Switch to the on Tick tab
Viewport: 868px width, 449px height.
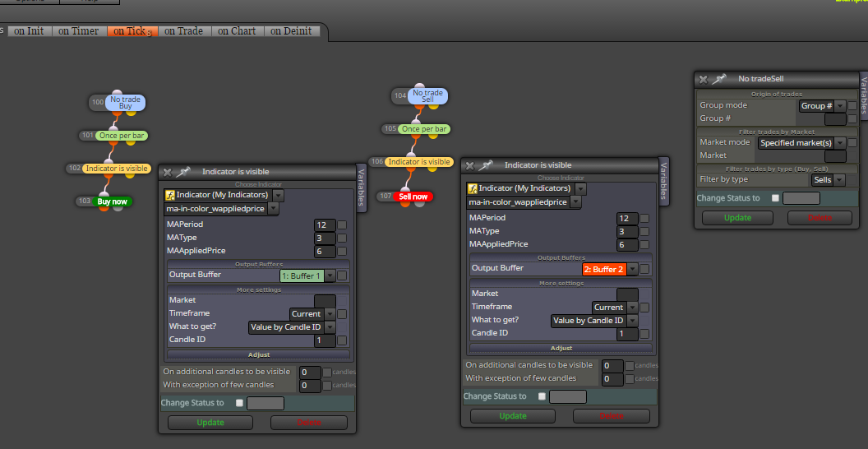(x=132, y=31)
